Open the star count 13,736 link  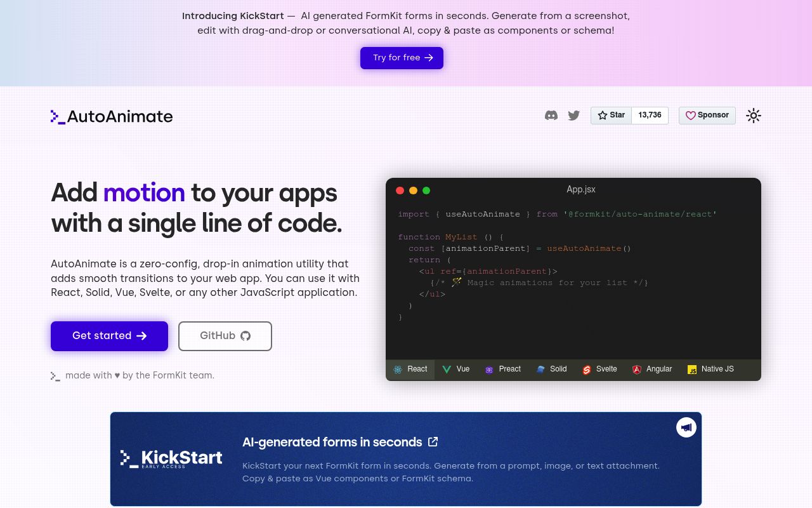[650, 116]
